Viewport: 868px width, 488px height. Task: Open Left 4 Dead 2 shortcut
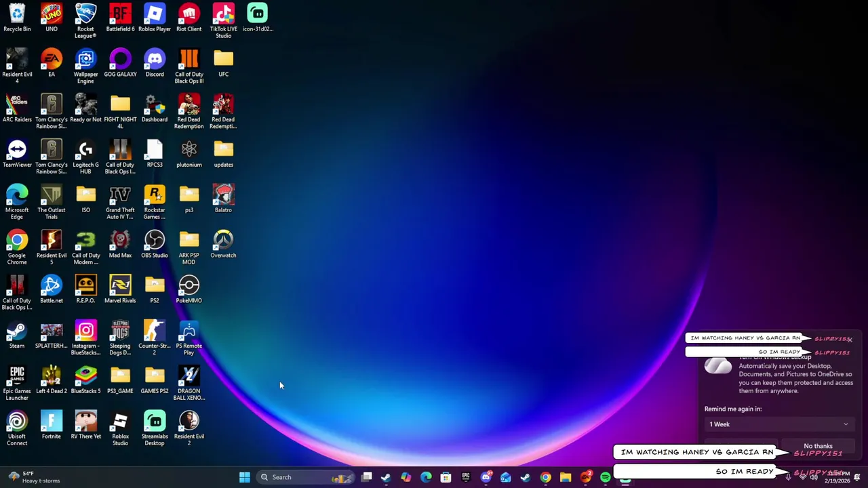click(52, 381)
